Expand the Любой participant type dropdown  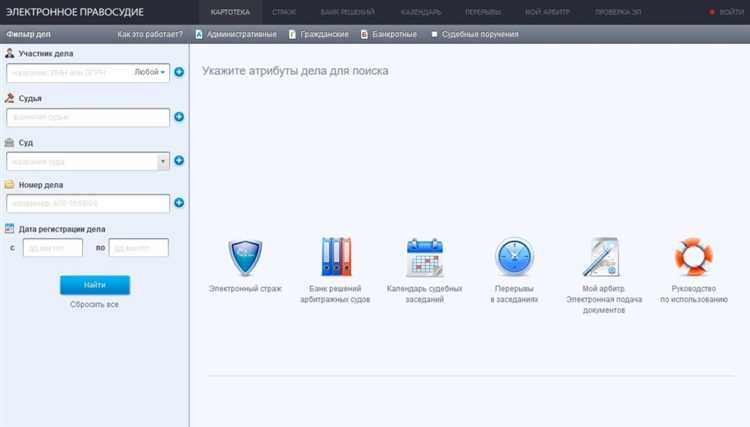click(x=150, y=72)
